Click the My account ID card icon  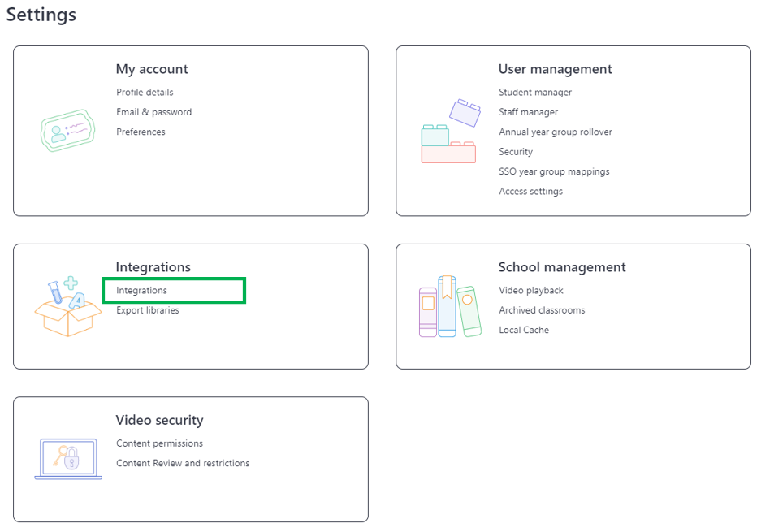[68, 130]
